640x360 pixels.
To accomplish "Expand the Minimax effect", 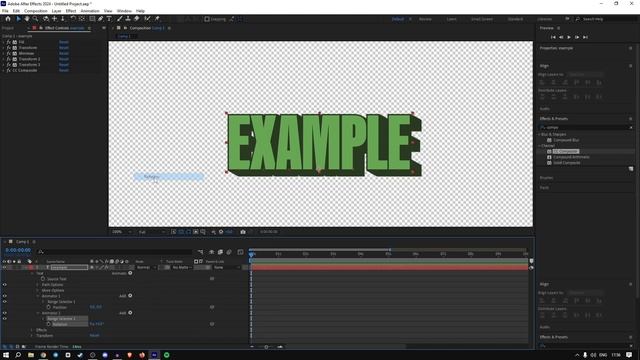I will tap(4, 53).
